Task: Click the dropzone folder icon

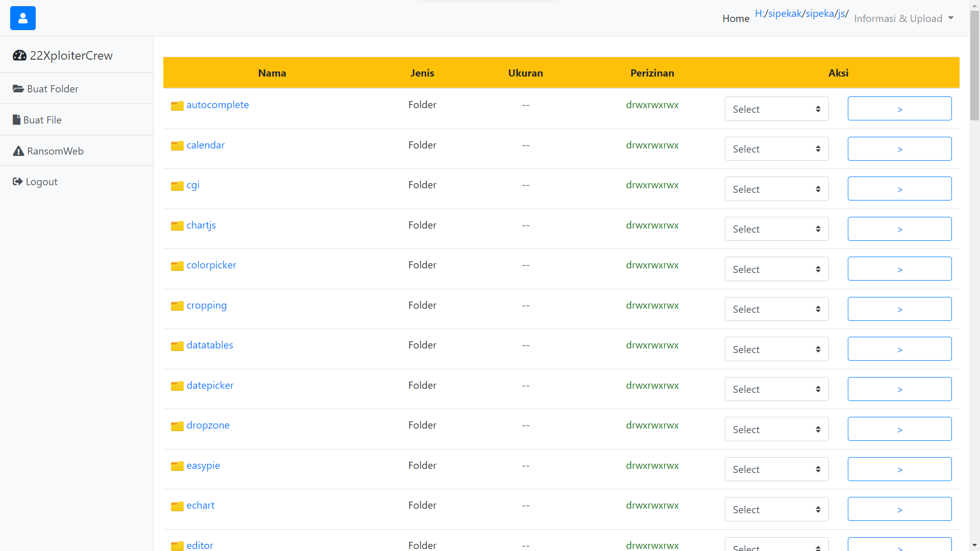Action: coord(177,426)
